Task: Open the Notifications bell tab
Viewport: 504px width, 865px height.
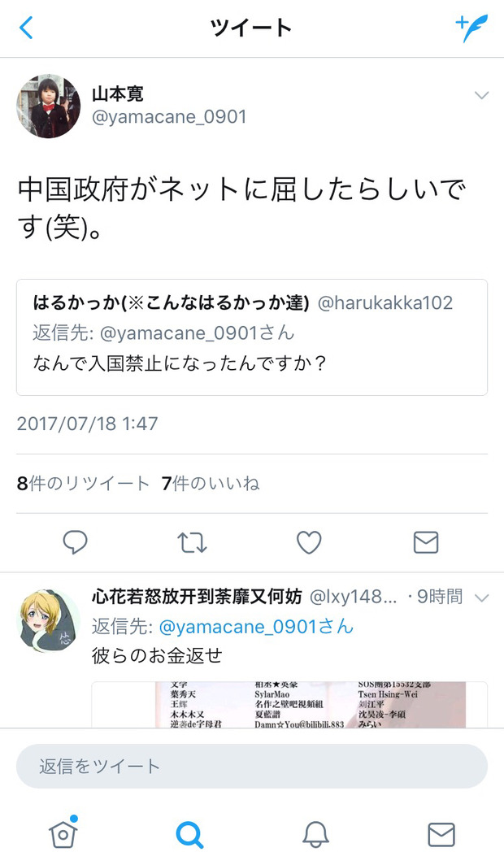Action: click(315, 835)
